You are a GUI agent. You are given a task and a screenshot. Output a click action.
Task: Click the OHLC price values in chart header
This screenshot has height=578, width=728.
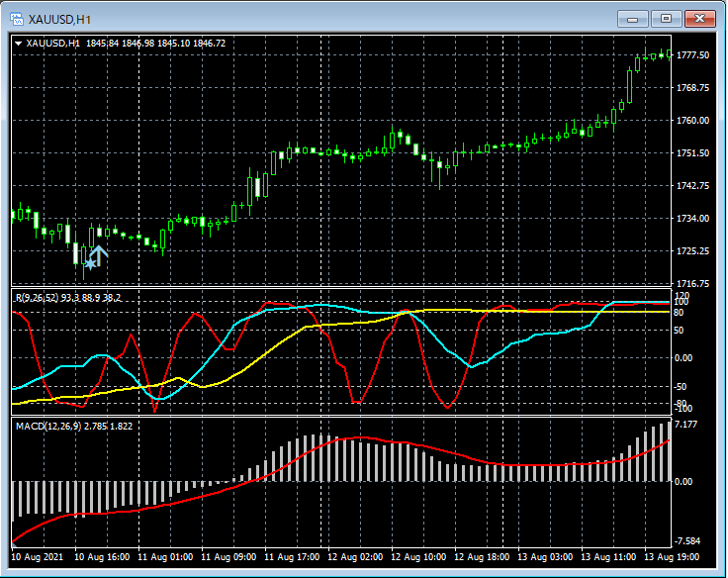click(x=155, y=43)
